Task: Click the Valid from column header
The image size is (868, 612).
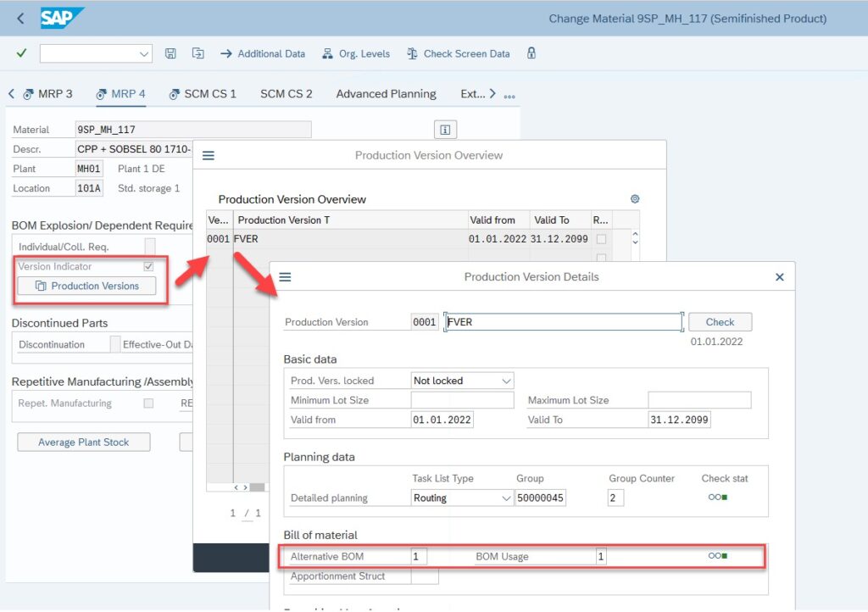Action: (498, 220)
